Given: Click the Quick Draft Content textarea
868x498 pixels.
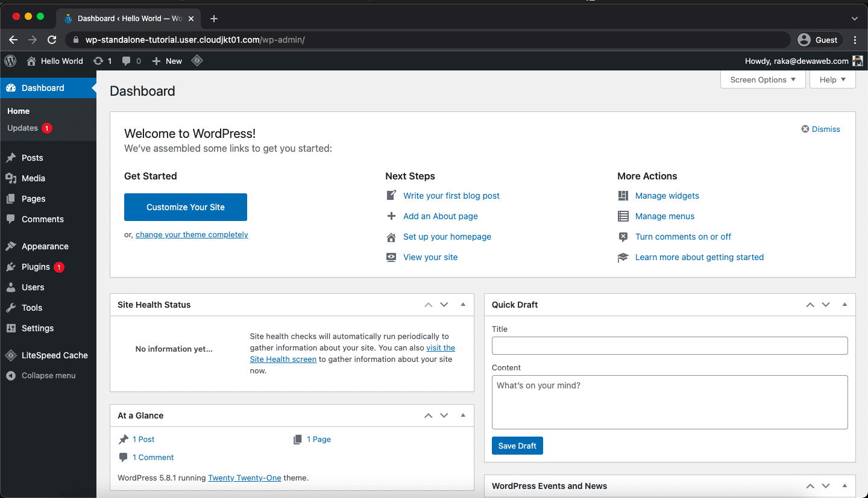Looking at the screenshot, I should (670, 402).
